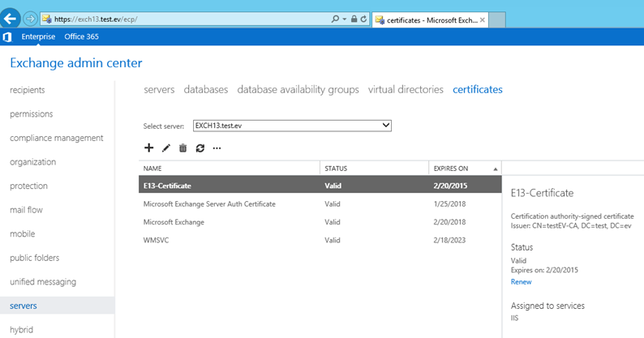Go to permissions in sidebar
This screenshot has width=644, height=338.
31,113
